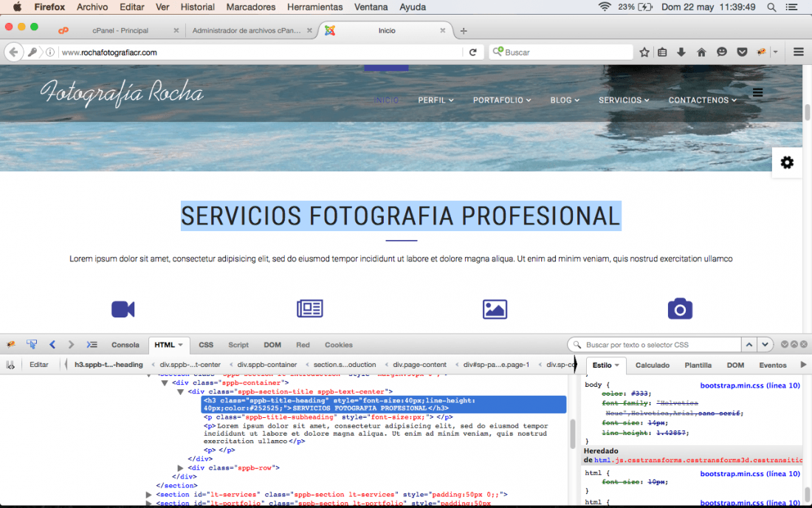Open the Hello chat bubble icon
Viewport: 812px width, 508px height.
(x=722, y=52)
